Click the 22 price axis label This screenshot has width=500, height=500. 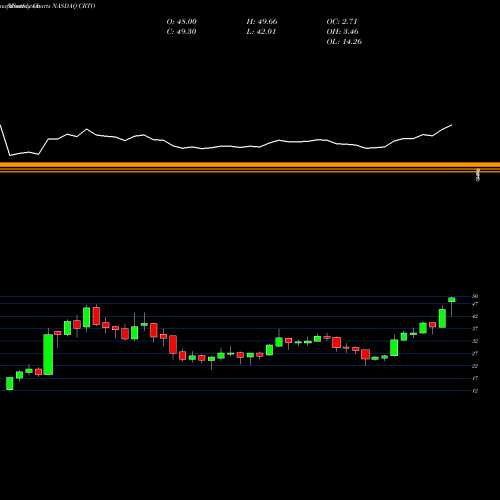[x=475, y=366]
